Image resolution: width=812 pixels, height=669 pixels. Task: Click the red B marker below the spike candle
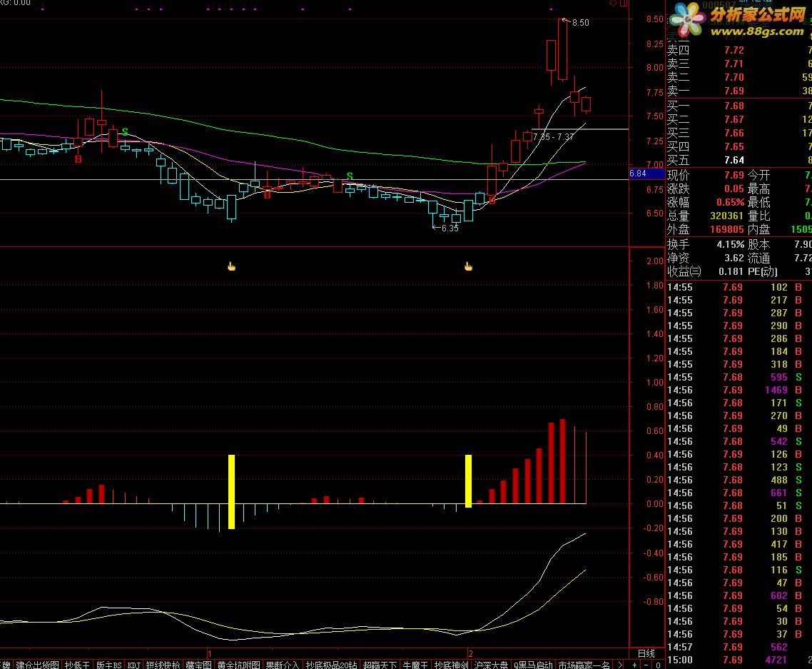coord(78,159)
